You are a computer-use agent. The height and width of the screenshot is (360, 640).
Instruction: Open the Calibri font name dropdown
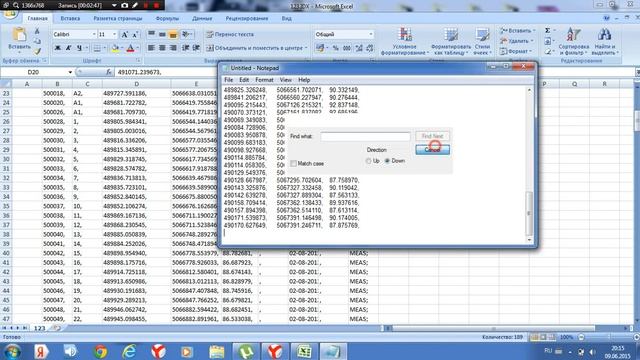pos(94,35)
